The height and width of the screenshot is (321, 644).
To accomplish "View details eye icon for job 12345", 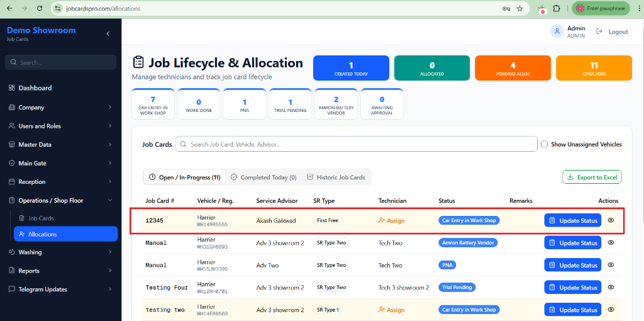I will tap(611, 220).
